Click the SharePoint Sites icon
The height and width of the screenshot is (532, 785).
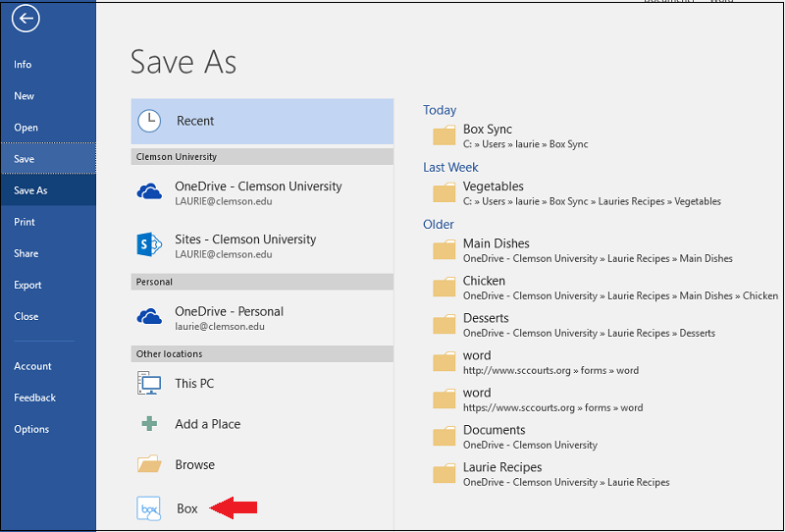click(149, 245)
